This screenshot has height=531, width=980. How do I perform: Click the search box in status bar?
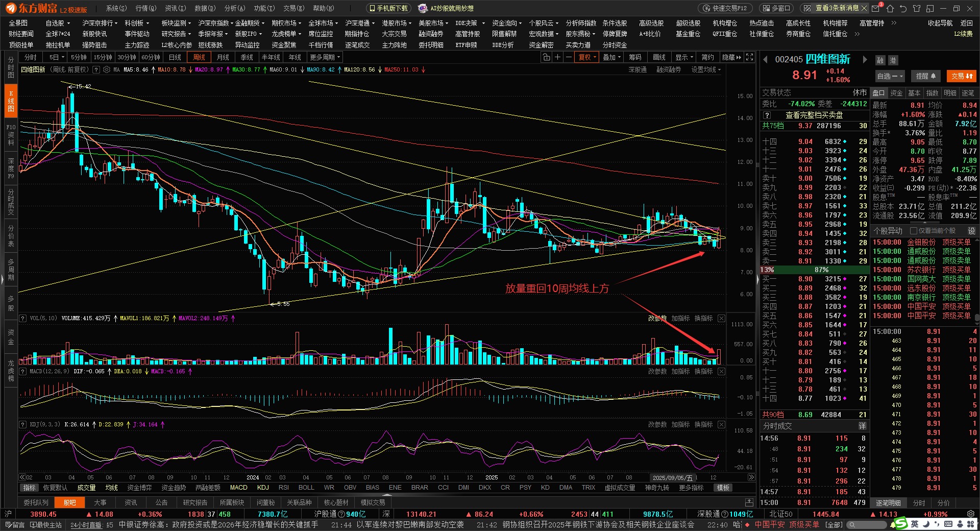(x=868, y=524)
